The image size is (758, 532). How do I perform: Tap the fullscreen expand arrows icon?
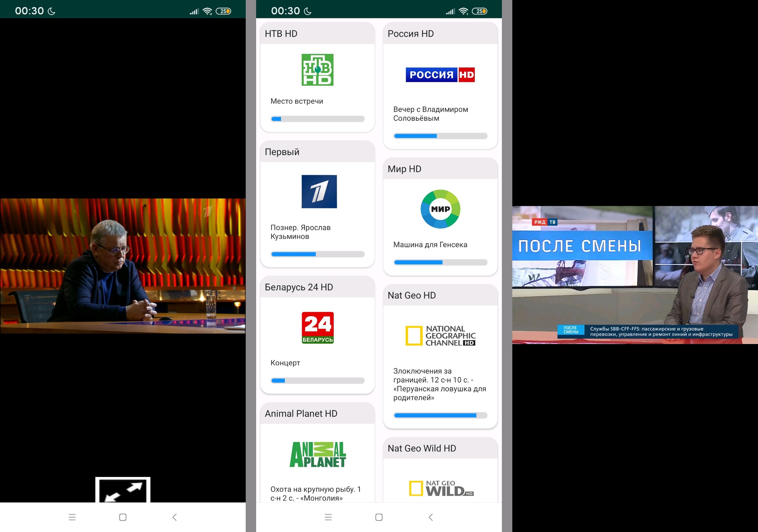click(x=123, y=489)
